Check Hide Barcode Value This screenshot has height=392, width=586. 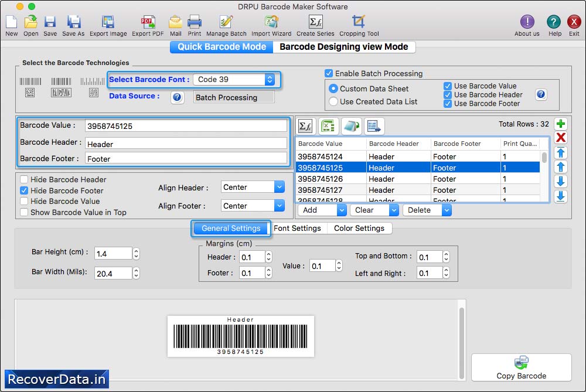click(x=24, y=201)
